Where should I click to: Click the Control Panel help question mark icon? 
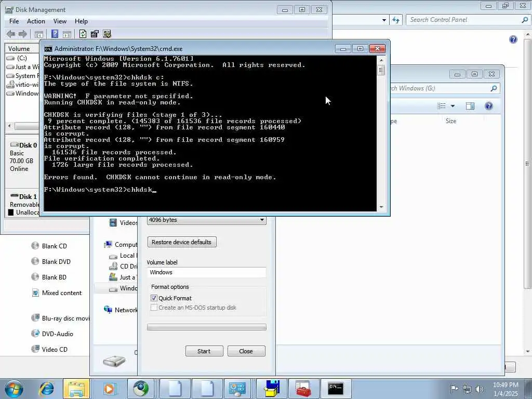[x=513, y=39]
